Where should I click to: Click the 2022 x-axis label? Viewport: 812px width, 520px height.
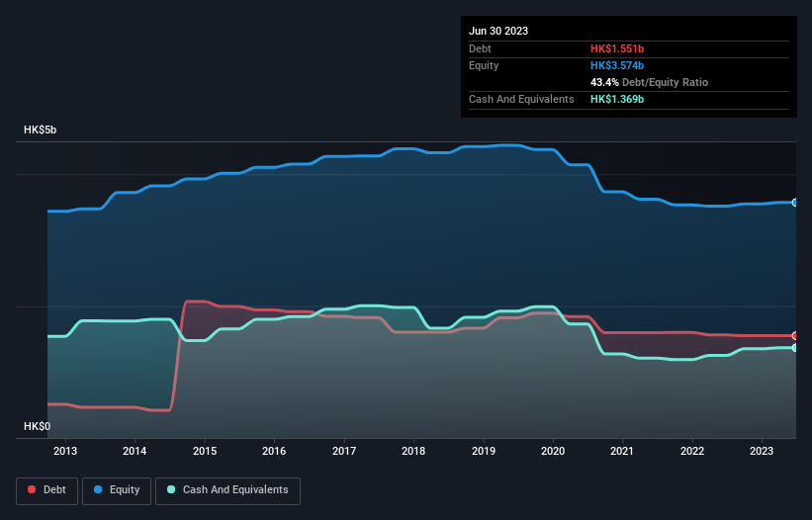[692, 451]
